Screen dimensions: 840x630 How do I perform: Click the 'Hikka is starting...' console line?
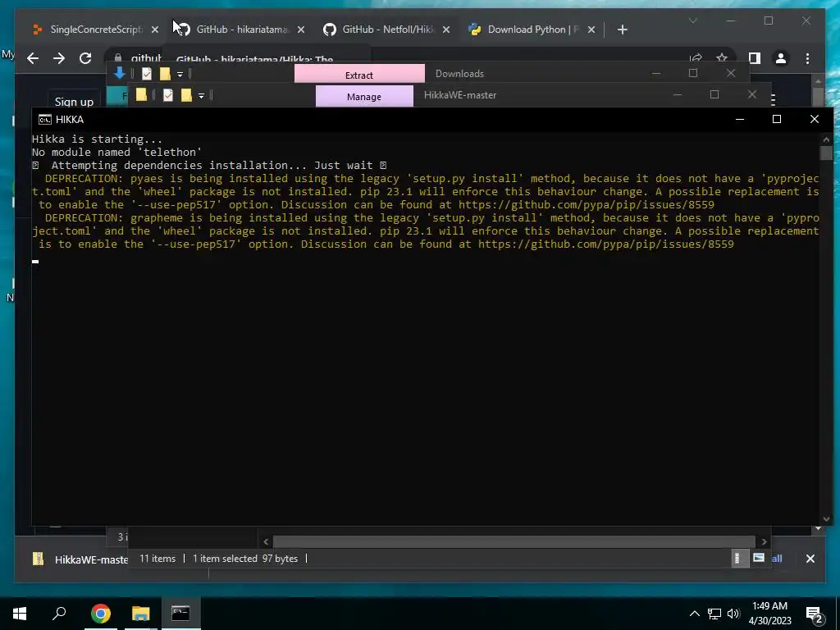click(x=97, y=139)
